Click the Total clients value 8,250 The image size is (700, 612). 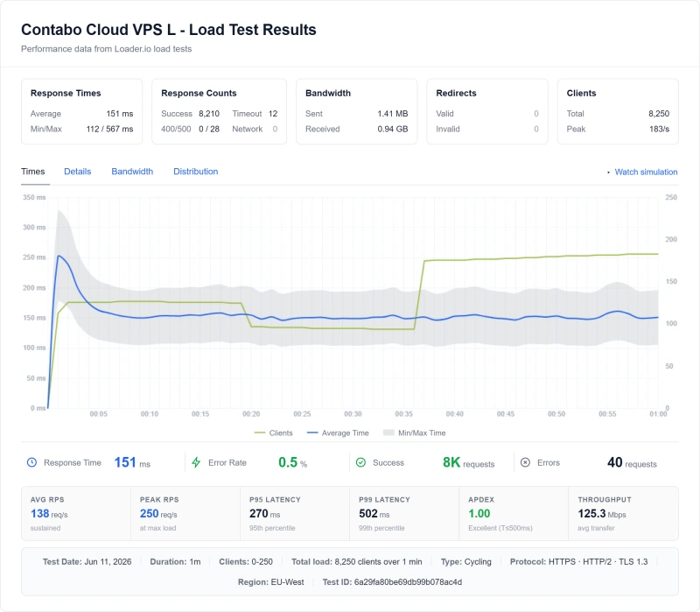(x=659, y=114)
